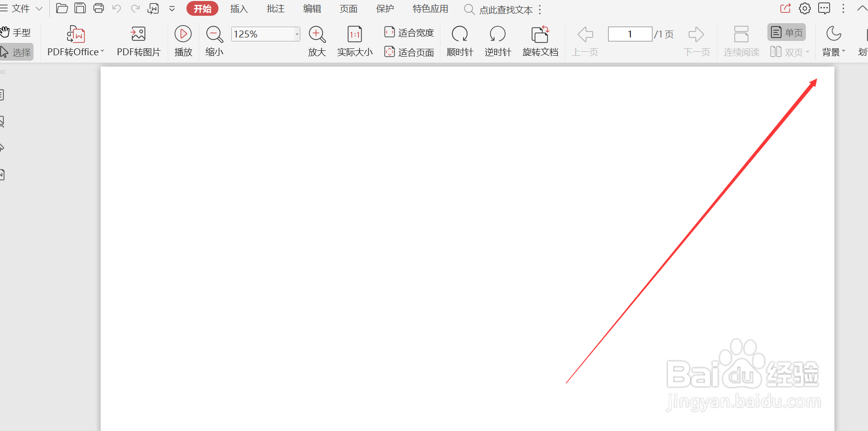This screenshot has height=431, width=868.
Task: Open the PDF转Office converter
Action: tap(75, 42)
